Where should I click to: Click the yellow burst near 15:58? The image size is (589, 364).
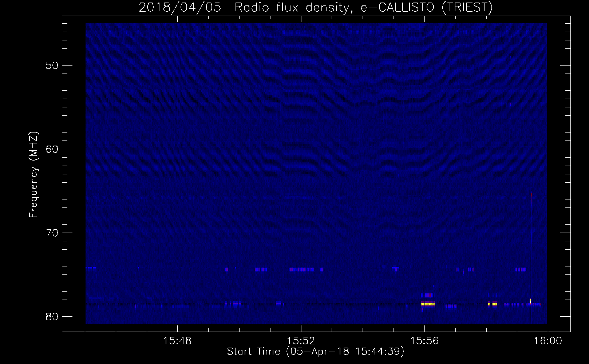(493, 304)
